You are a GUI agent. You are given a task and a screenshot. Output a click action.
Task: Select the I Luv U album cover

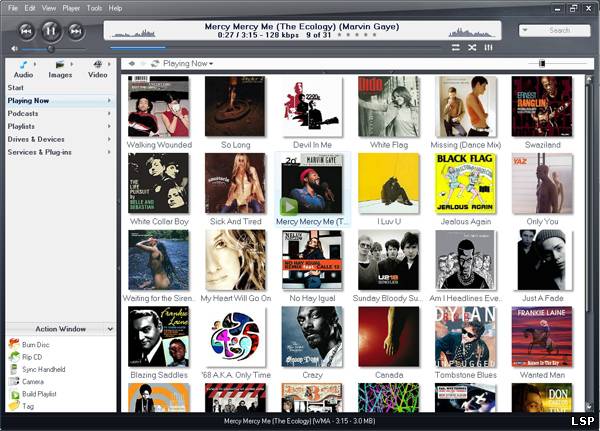(x=388, y=183)
